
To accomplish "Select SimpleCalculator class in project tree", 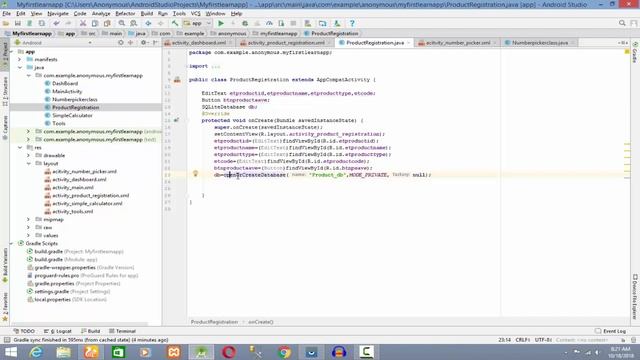I will coord(72,116).
